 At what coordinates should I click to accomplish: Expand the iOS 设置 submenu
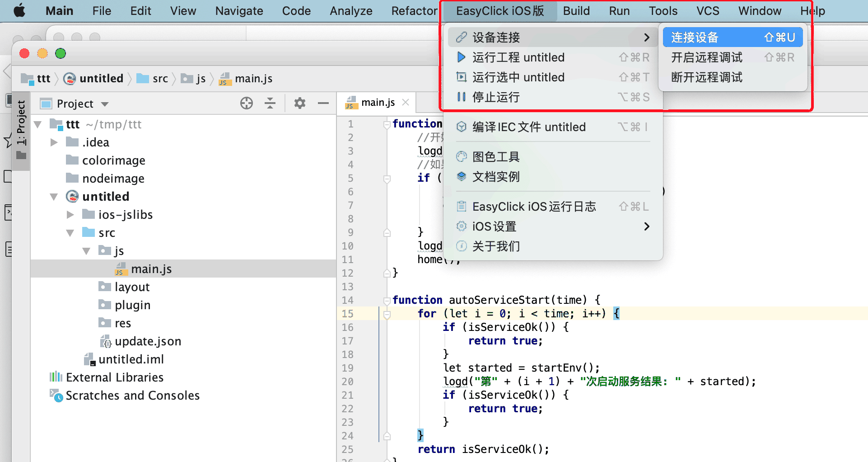coord(553,226)
